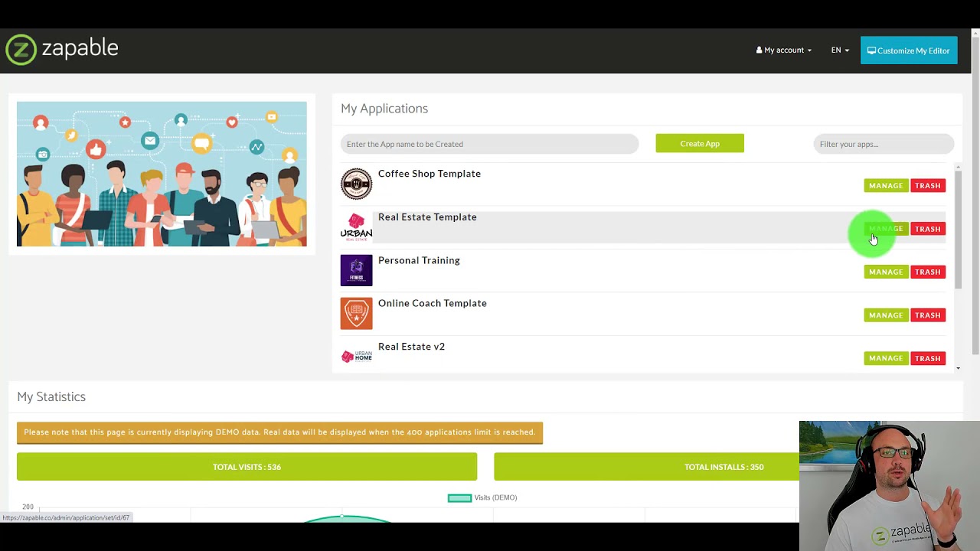Trash the Online Coach Template app
The width and height of the screenshot is (980, 551).
point(927,315)
